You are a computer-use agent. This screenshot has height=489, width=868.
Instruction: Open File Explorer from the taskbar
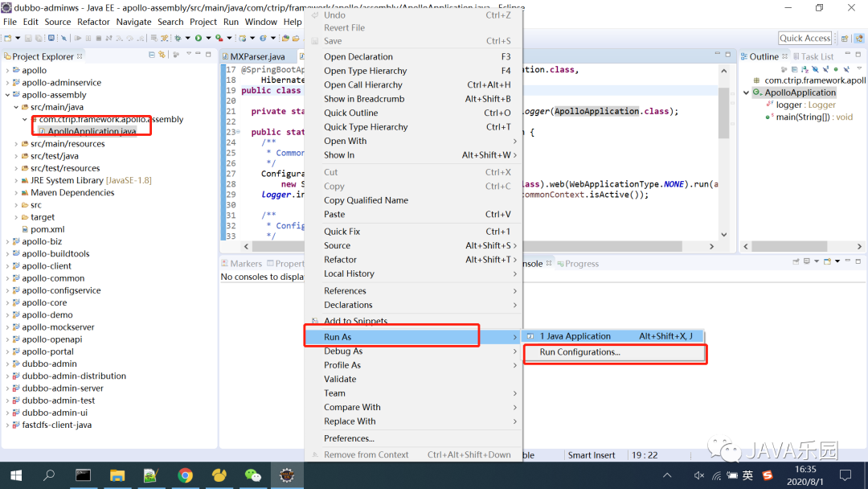point(117,475)
